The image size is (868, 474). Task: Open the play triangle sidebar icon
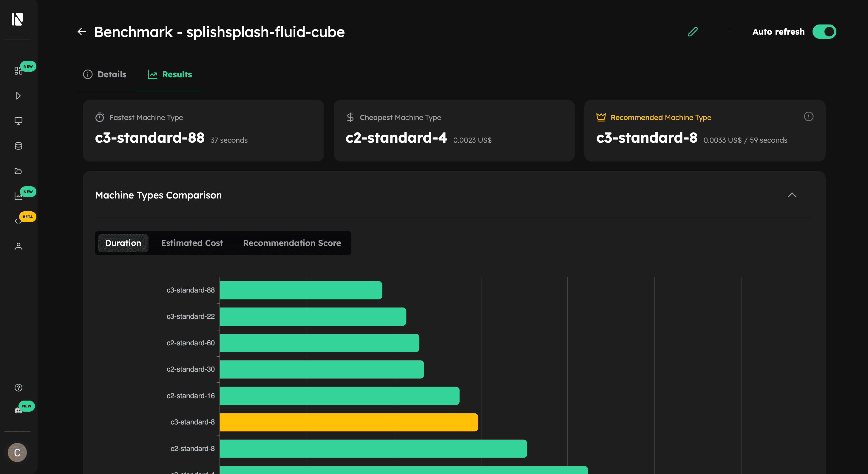(x=18, y=96)
